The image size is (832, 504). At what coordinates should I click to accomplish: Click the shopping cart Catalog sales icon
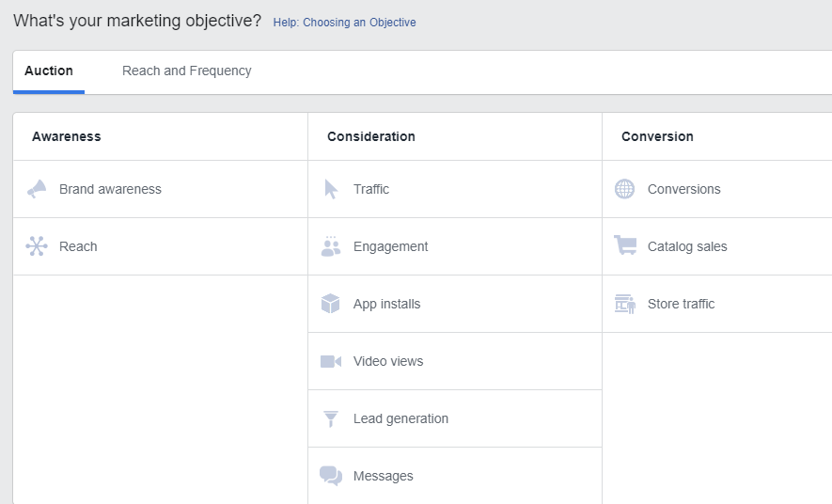tap(625, 246)
